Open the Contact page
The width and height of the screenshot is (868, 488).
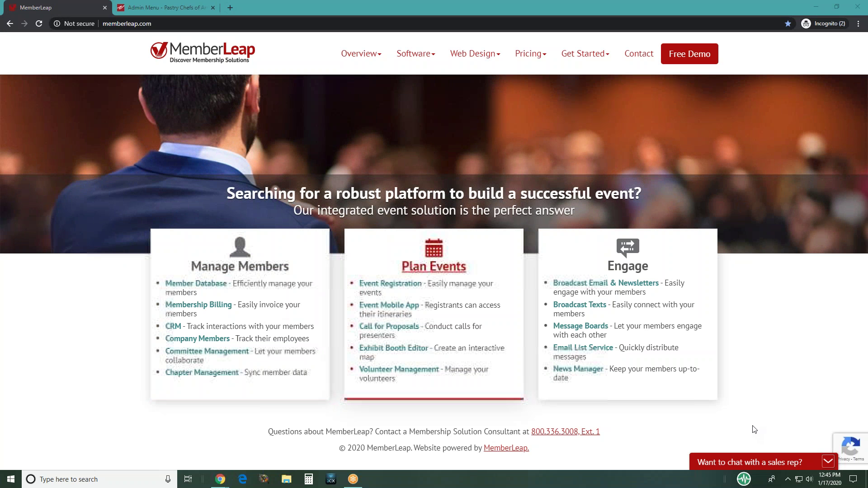tap(639, 54)
